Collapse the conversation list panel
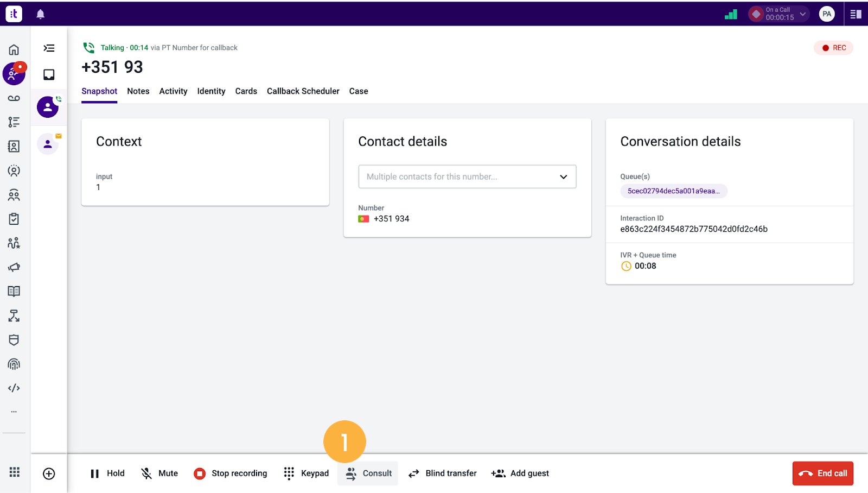This screenshot has height=493, width=868. (49, 48)
